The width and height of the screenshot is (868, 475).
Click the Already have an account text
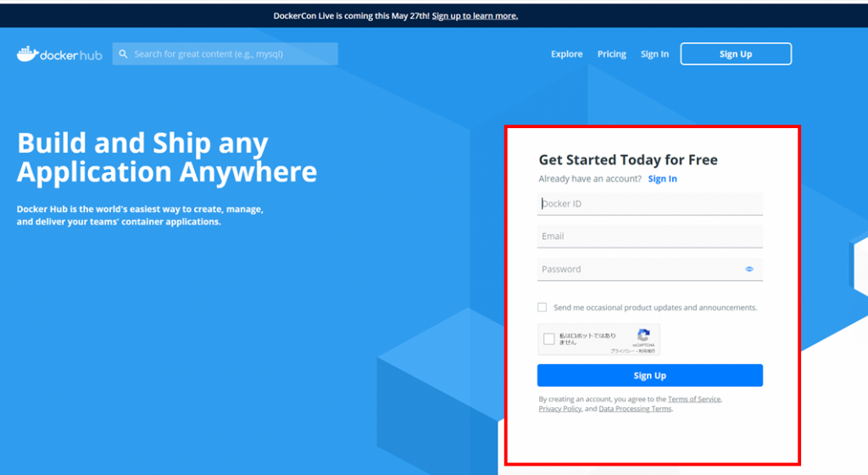coord(590,179)
